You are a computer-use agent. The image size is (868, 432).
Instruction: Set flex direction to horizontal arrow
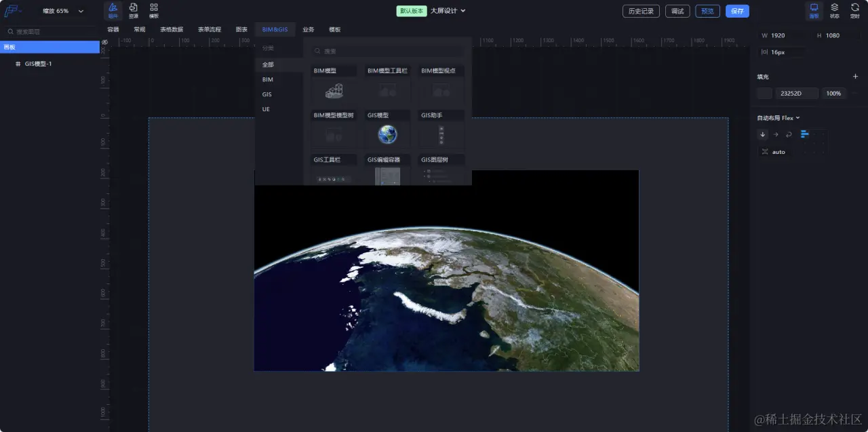point(776,134)
